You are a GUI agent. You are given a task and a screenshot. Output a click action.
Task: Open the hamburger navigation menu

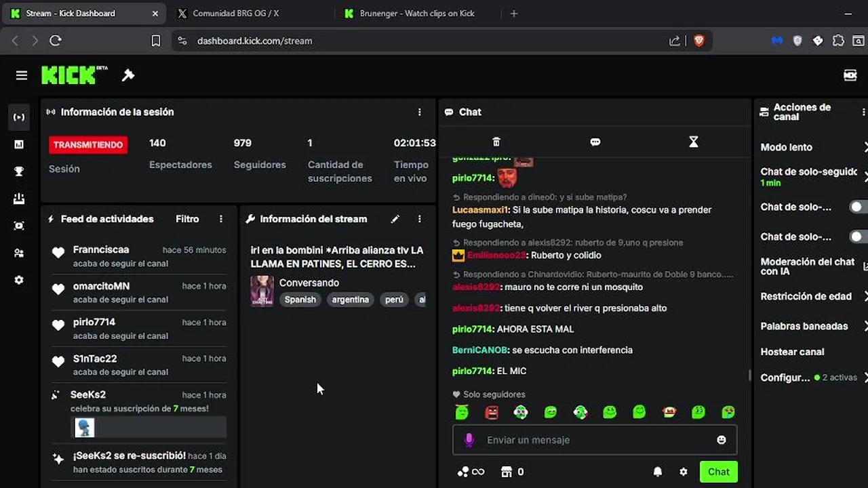22,75
